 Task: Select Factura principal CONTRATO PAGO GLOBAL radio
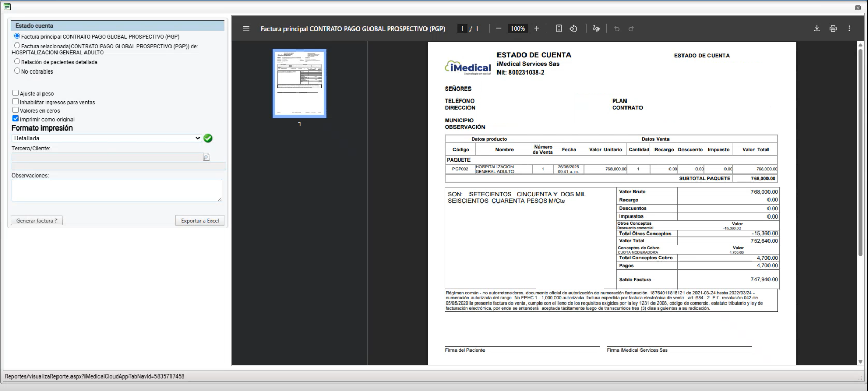[x=17, y=36]
